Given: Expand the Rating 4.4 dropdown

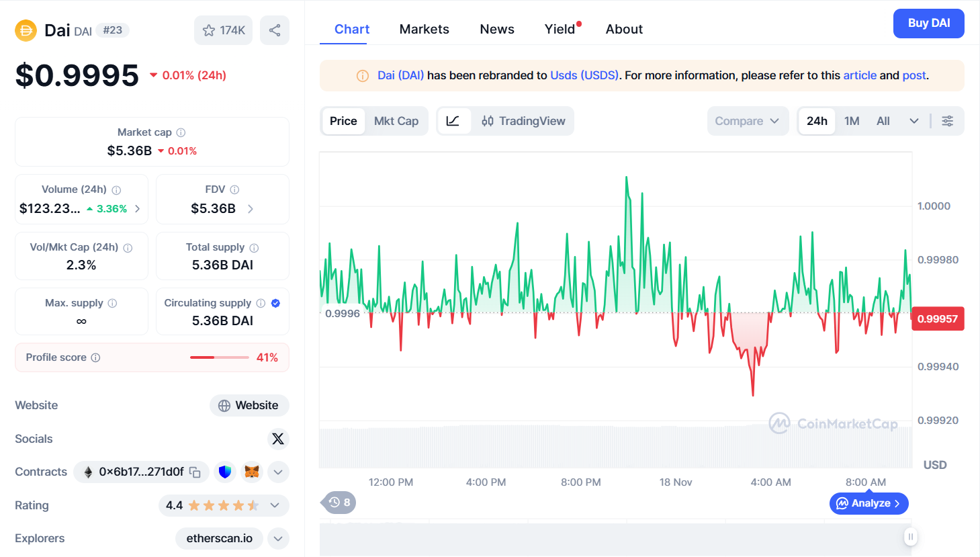Looking at the screenshot, I should point(275,505).
